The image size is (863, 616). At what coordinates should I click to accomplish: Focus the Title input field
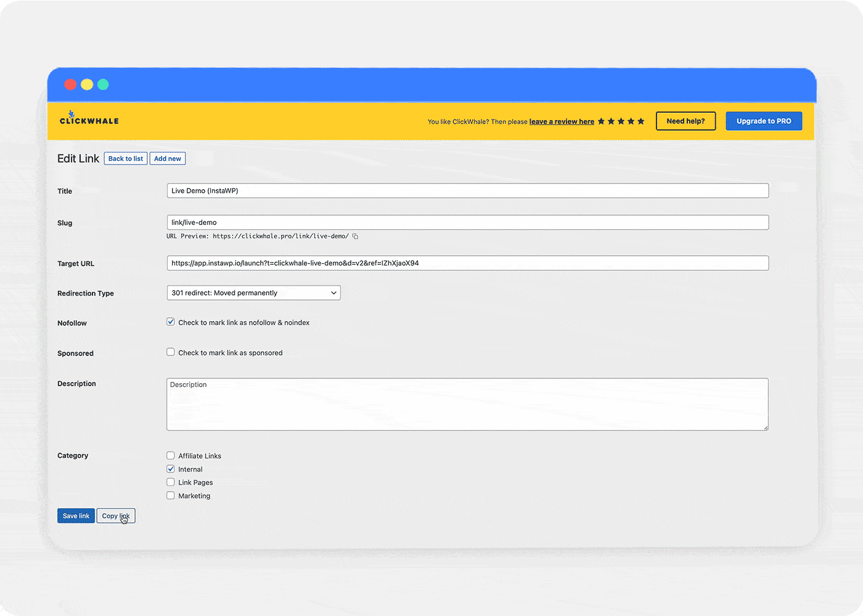pos(468,190)
